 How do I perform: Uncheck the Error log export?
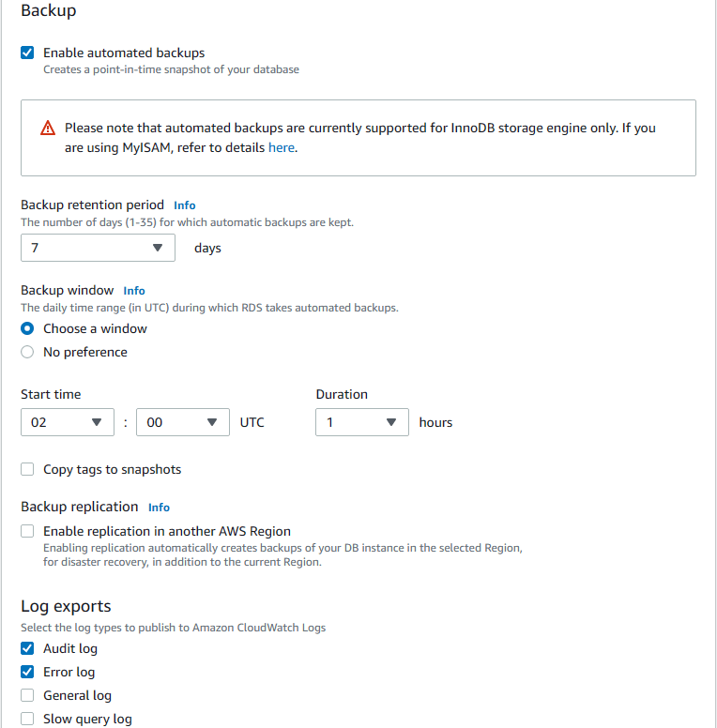27,672
